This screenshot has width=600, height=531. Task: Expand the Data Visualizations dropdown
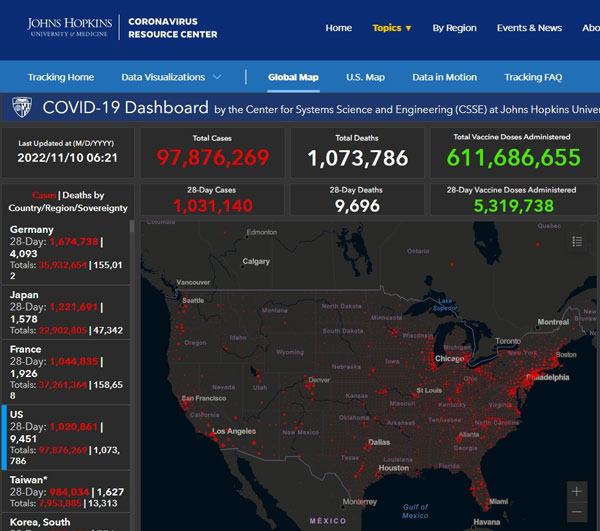tap(171, 77)
